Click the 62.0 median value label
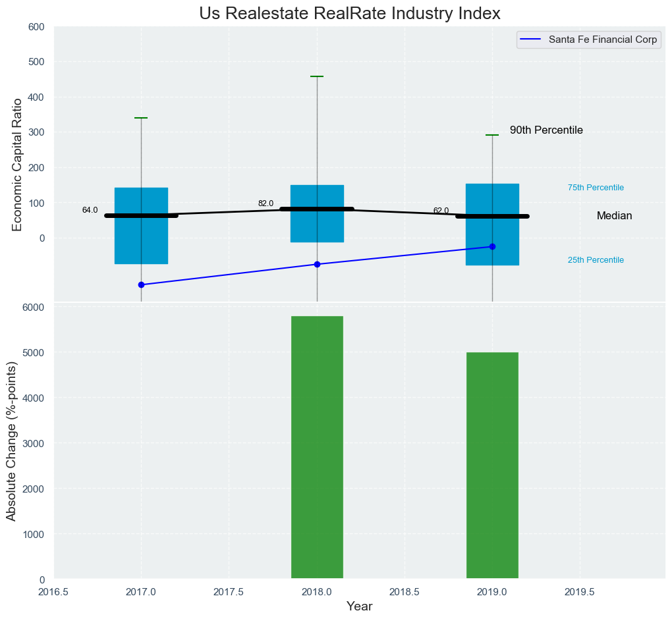This screenshot has height=619, width=672. (x=441, y=211)
